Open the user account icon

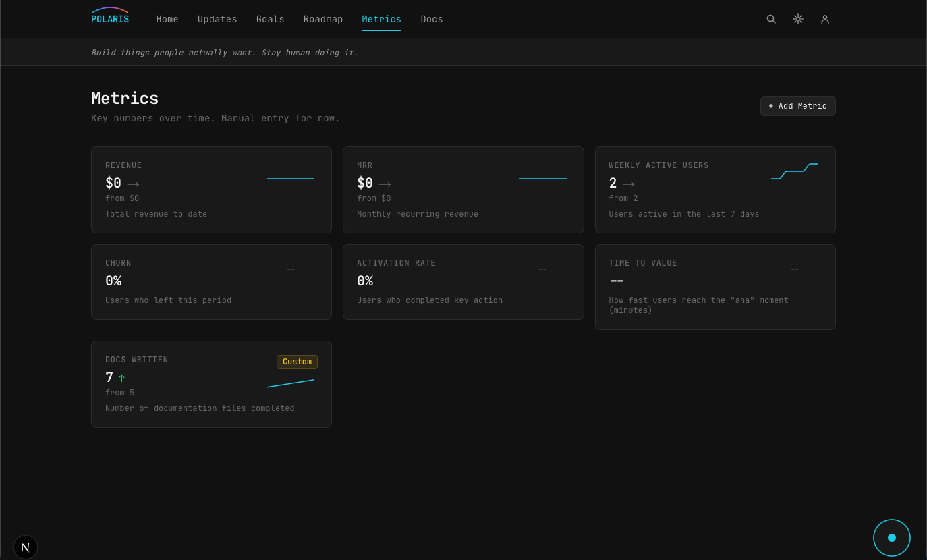point(825,19)
